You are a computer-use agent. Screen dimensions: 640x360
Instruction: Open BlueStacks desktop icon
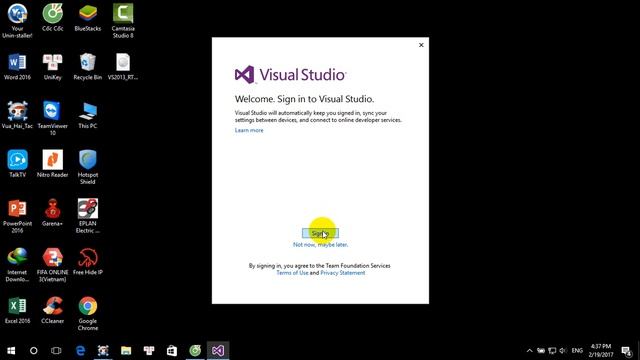click(88, 17)
